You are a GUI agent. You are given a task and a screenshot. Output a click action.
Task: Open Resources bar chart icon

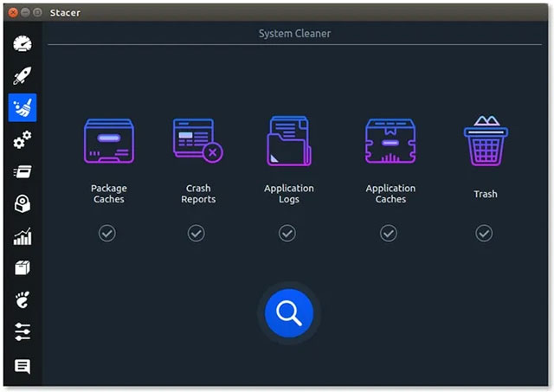coord(23,236)
